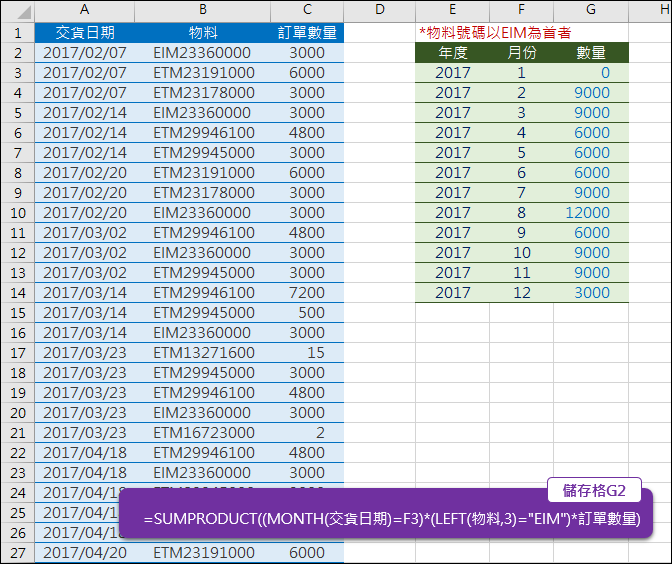Select cell A8 with 2017/02/20
672x564 pixels.
pyautogui.click(x=84, y=173)
